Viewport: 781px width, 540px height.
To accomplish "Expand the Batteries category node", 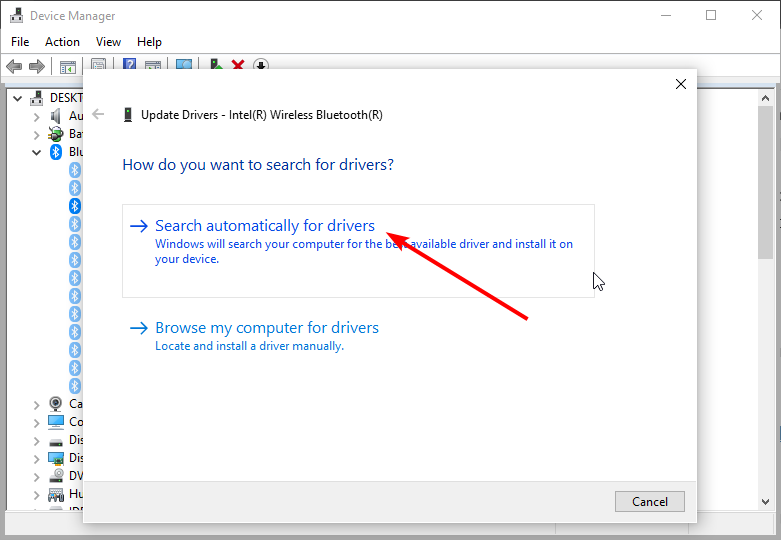I will click(36, 135).
